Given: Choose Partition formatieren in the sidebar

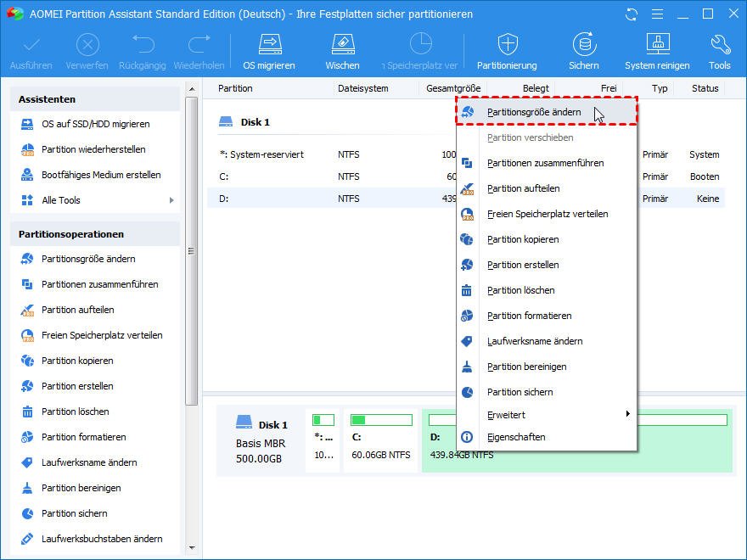Looking at the screenshot, I should pyautogui.click(x=84, y=437).
